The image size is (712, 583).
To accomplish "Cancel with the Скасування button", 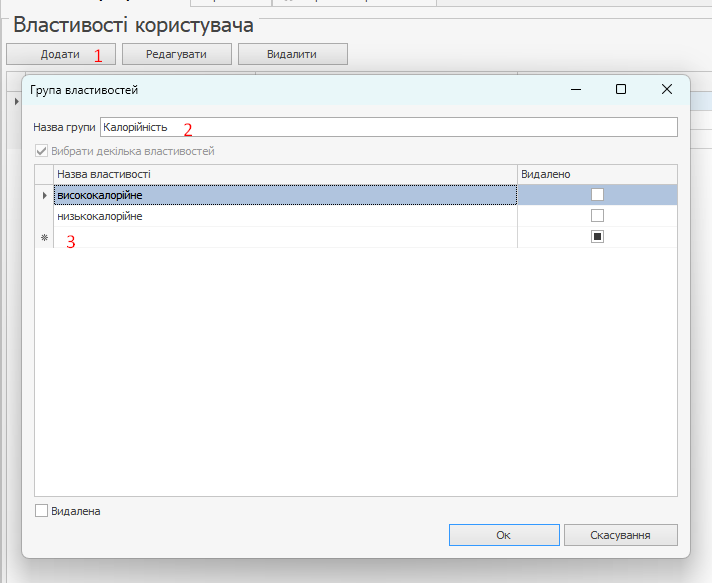I will [x=620, y=535].
